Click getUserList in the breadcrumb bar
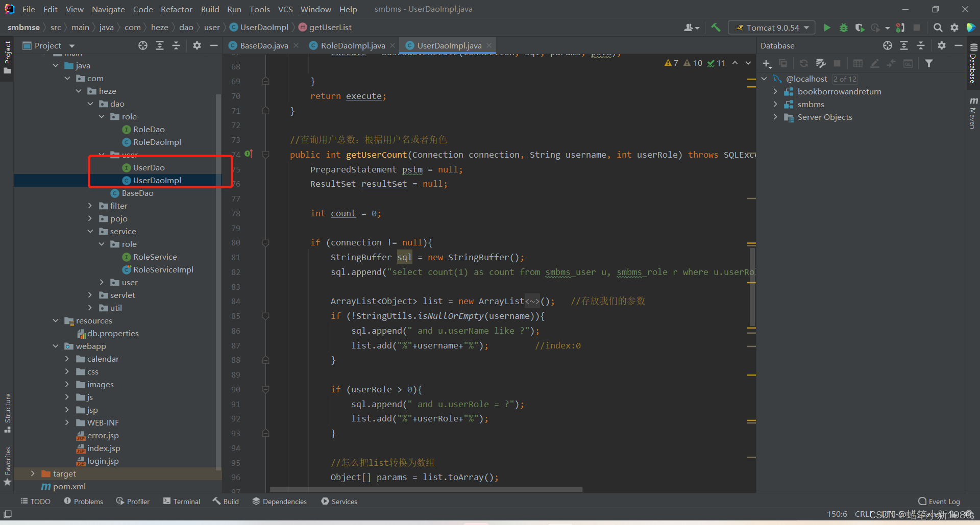The image size is (980, 525). [x=330, y=28]
